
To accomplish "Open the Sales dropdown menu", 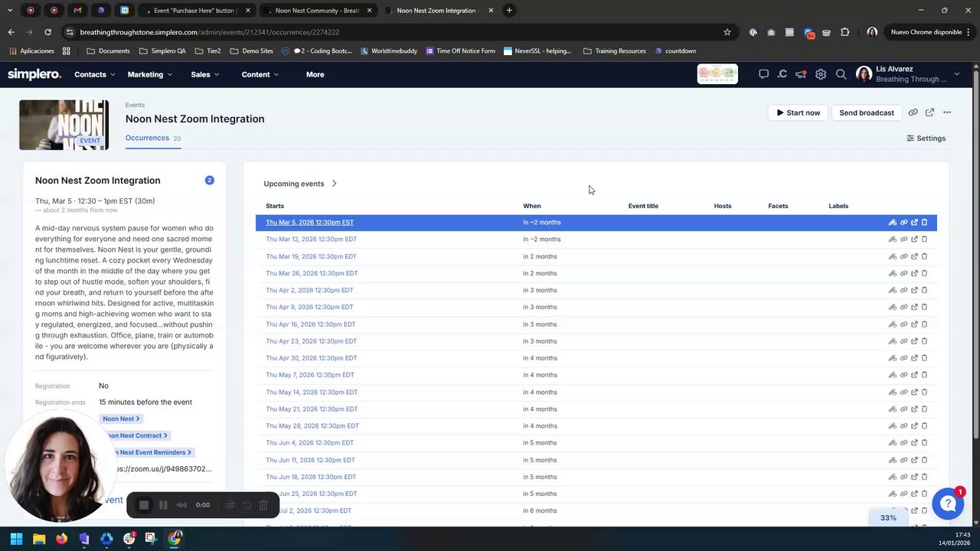I will pos(205,74).
